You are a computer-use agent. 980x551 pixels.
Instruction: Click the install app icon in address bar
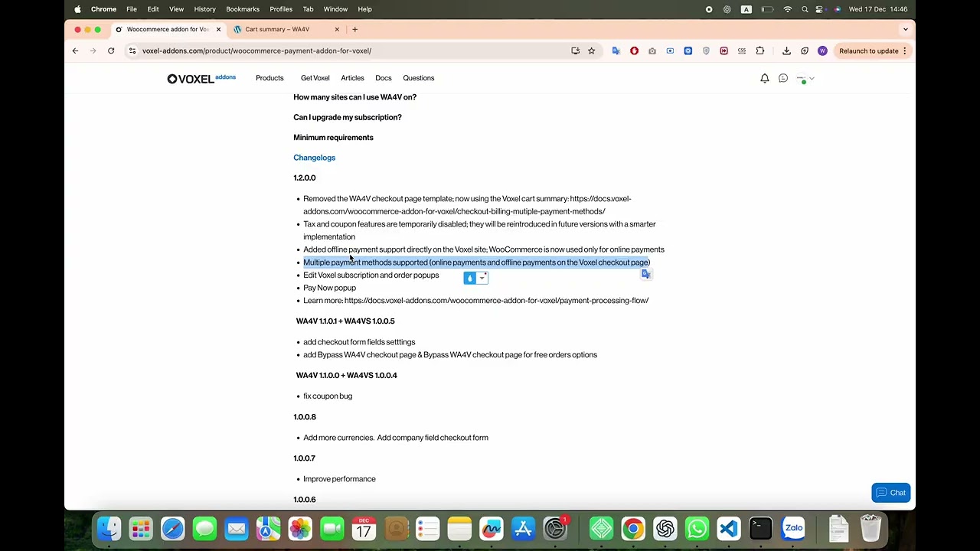[575, 51]
